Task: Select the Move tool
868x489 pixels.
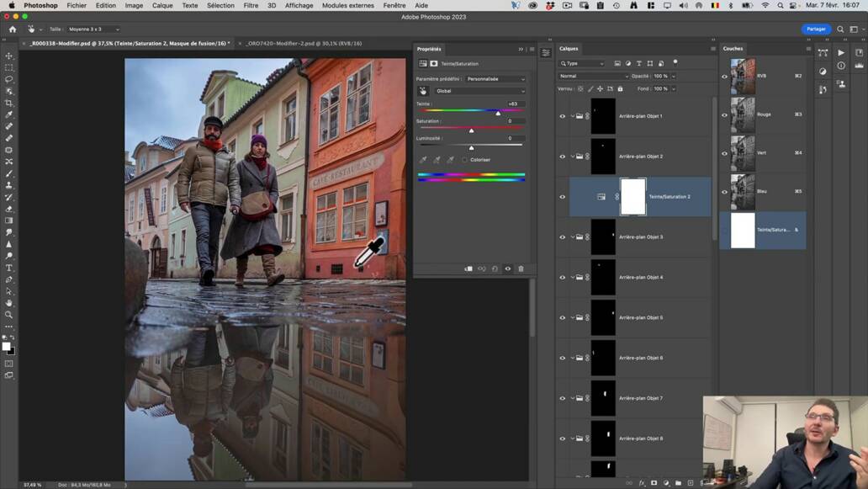Action: (9, 56)
